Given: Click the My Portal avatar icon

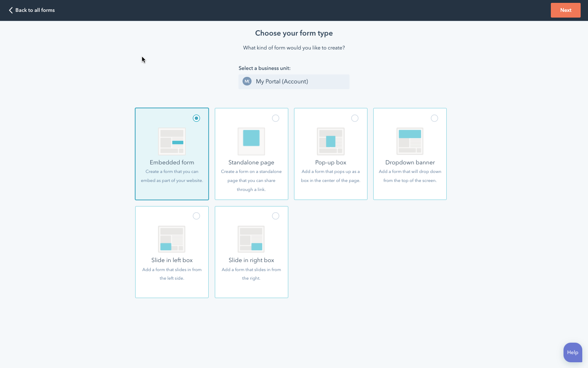Looking at the screenshot, I should coord(247,81).
